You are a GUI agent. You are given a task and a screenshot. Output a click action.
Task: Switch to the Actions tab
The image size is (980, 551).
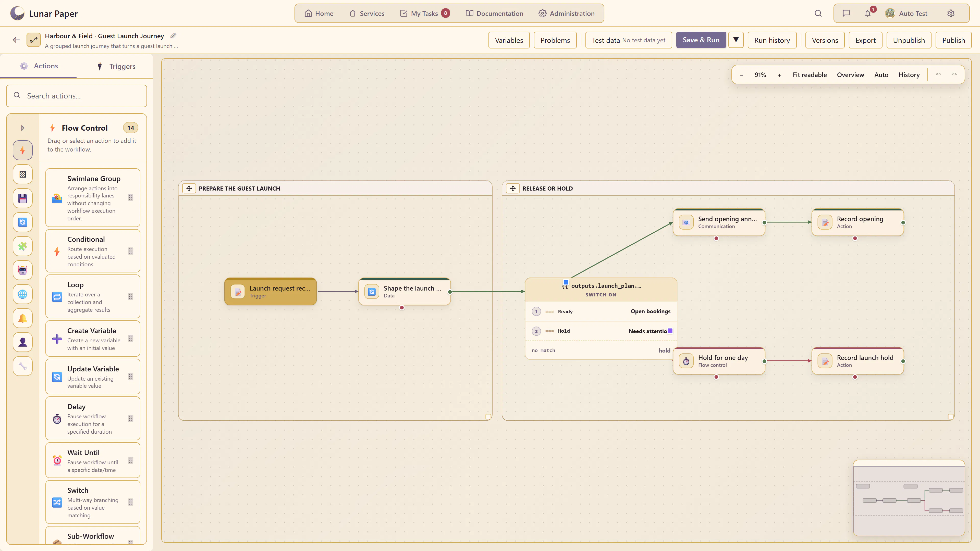coord(39,66)
